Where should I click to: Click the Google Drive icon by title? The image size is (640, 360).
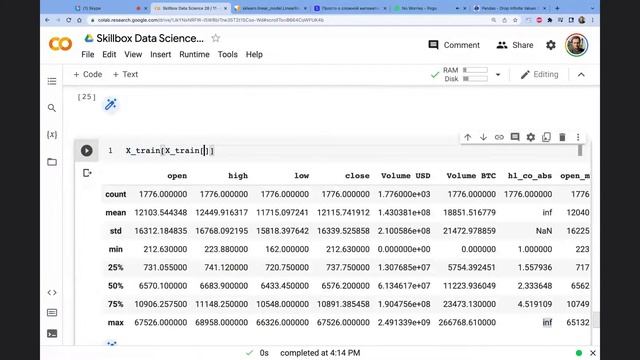89,38
